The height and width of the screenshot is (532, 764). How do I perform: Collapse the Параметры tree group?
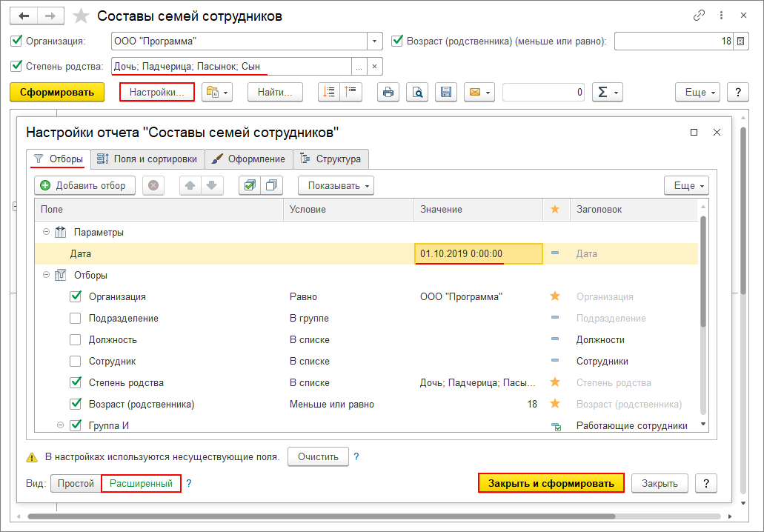pyautogui.click(x=46, y=232)
